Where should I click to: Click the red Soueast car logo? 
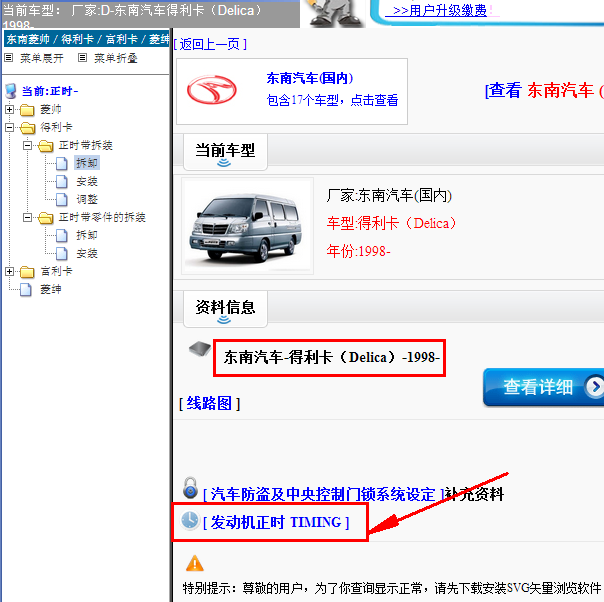click(x=211, y=90)
